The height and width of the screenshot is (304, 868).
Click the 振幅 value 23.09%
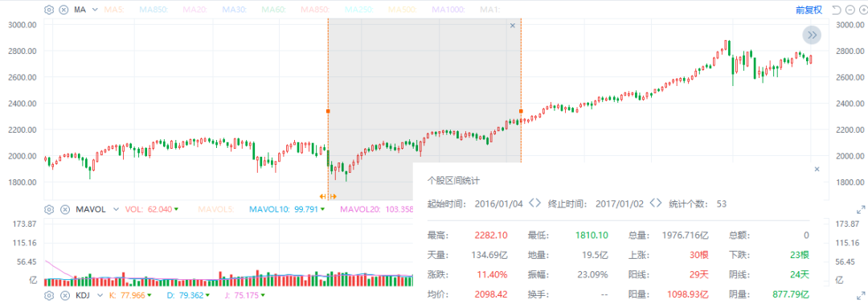pos(593,275)
